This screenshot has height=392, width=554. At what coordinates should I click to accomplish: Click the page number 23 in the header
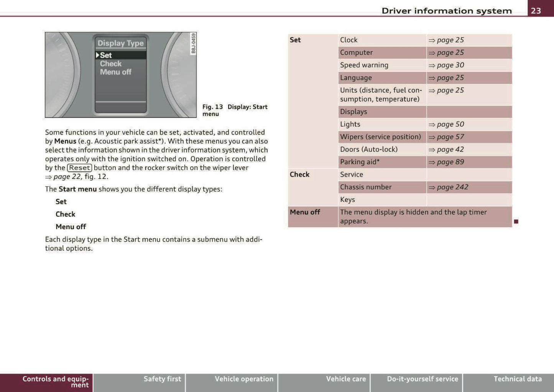[536, 11]
